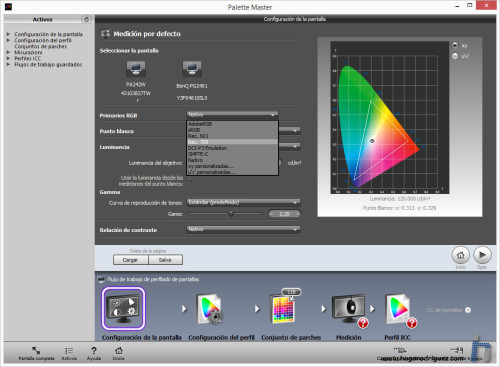Open Configuración de la pantalla workflow step
Image resolution: width=500 pixels, height=367 pixels.
[x=124, y=308]
